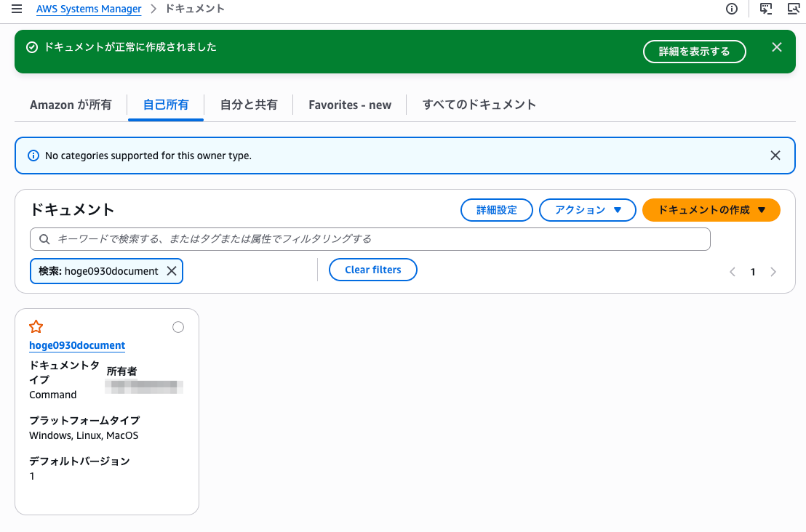Screen dimensions: 806x532
Task: Switch to Favorites - new tab
Action: (350, 105)
